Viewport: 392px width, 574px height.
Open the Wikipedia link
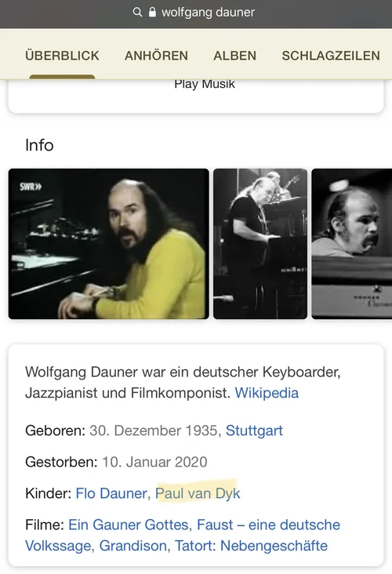(267, 393)
